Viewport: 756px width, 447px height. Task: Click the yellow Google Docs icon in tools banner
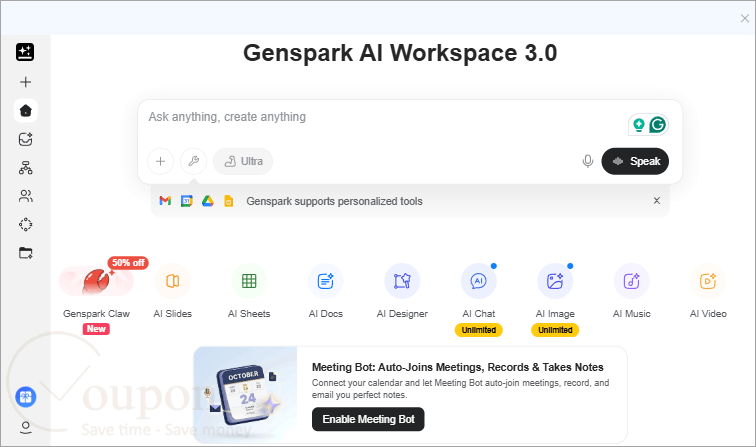click(x=229, y=201)
